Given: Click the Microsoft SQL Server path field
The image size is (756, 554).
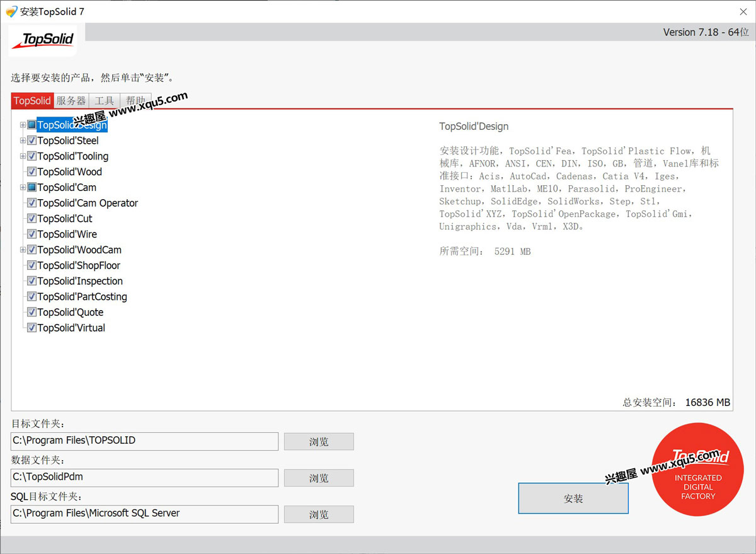Looking at the screenshot, I should tap(145, 514).
